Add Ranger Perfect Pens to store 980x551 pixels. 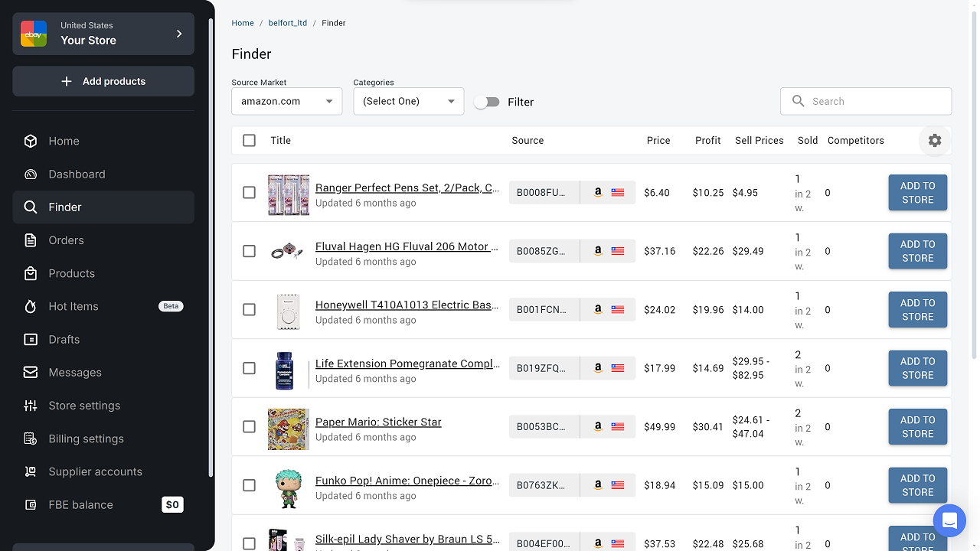point(918,193)
